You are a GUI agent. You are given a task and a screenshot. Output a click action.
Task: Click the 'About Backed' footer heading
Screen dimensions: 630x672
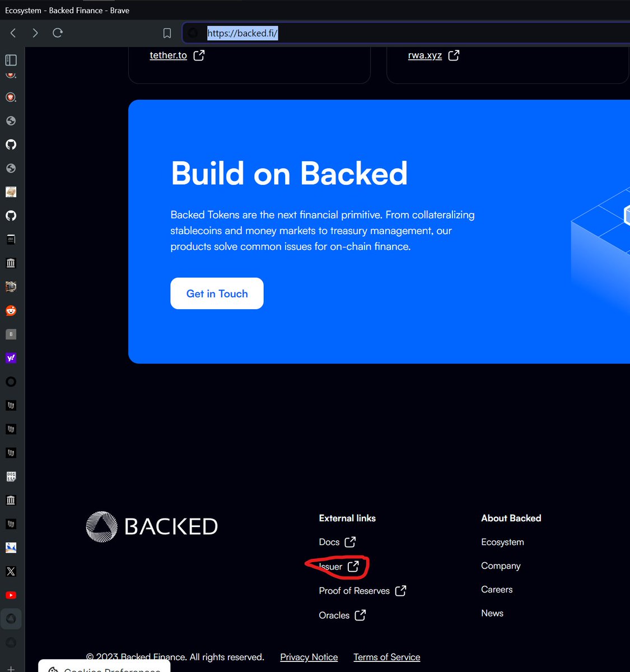[511, 518]
